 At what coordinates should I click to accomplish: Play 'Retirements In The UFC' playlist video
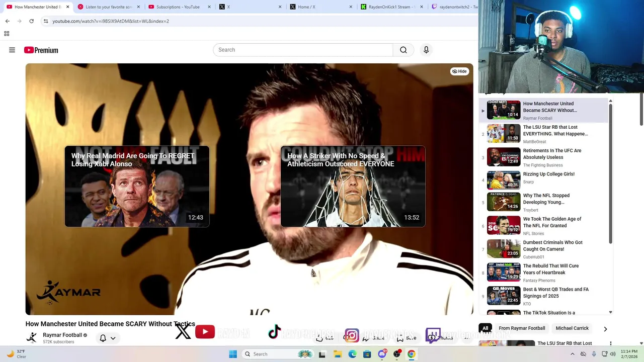[543, 157]
